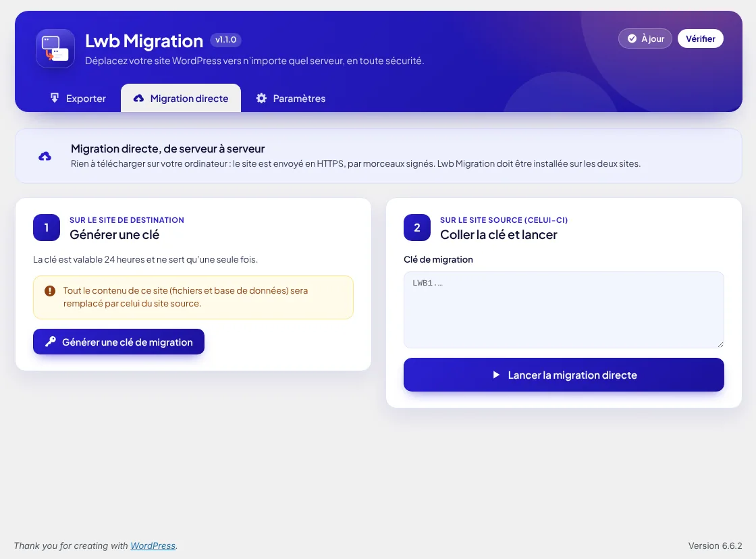Click the step 1 number badge

tap(47, 228)
